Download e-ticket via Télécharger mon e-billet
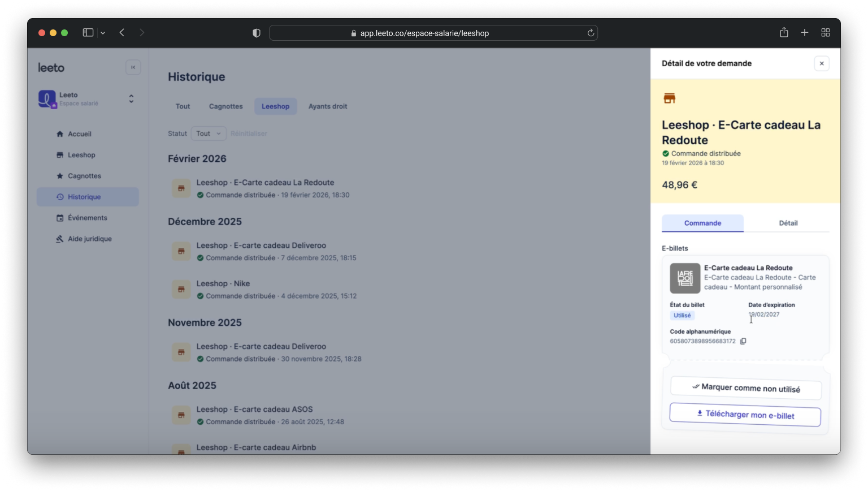868x491 pixels. [x=745, y=415]
